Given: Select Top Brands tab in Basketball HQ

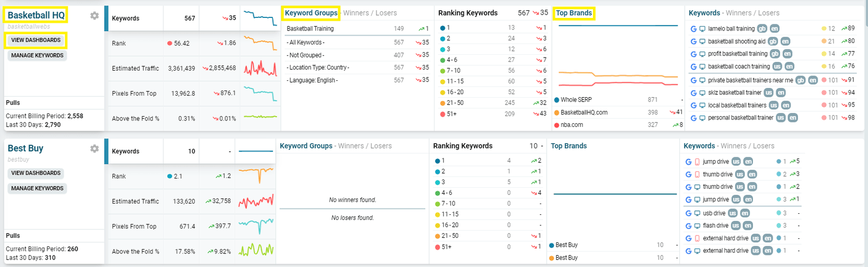Looking at the screenshot, I should [x=574, y=13].
